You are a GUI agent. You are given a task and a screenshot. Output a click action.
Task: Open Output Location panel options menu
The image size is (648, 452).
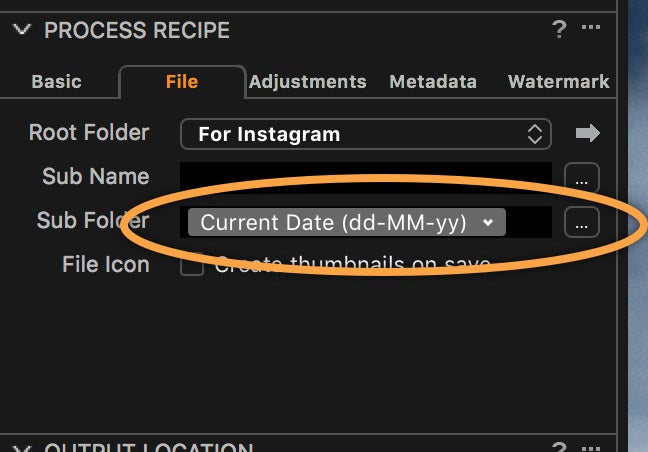pos(591,447)
